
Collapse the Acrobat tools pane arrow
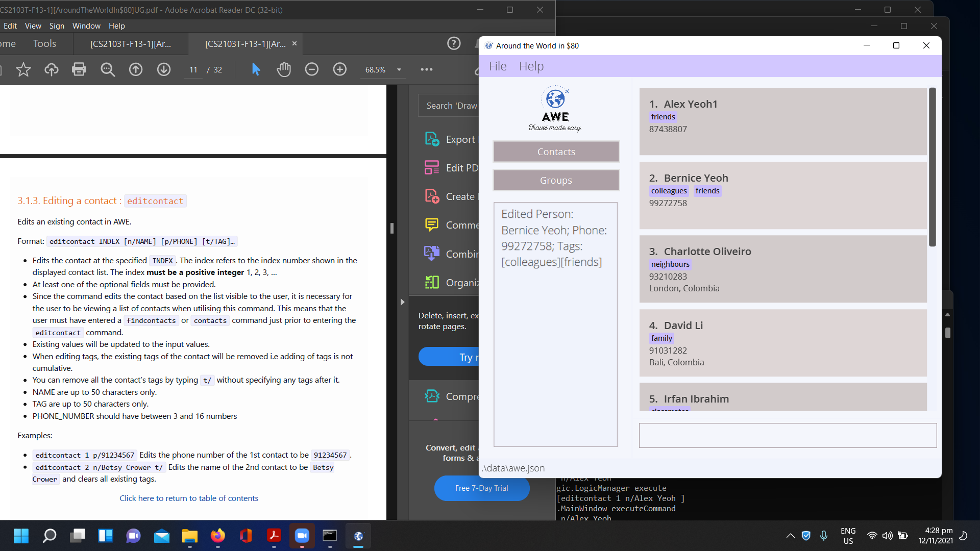[403, 302]
